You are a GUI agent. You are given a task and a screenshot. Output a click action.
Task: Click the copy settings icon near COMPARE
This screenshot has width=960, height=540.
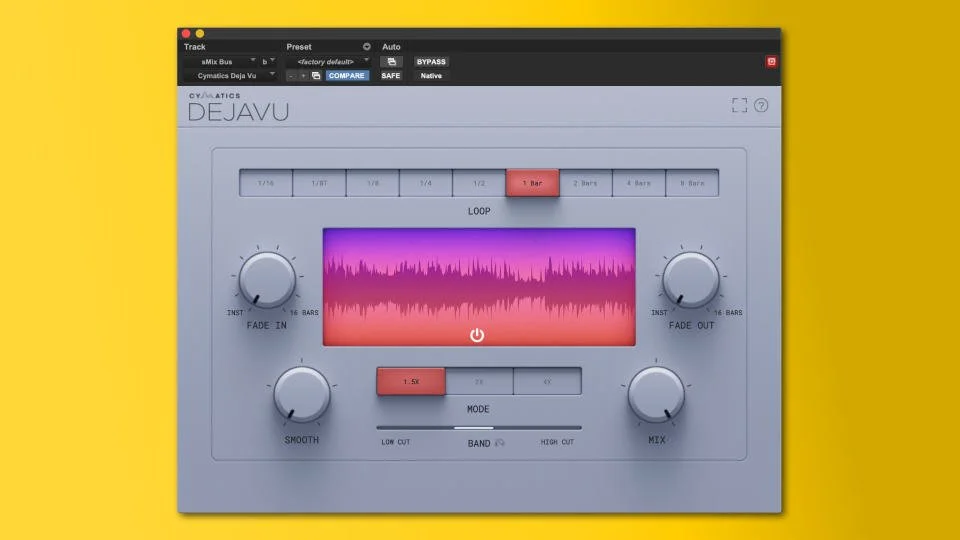coord(316,76)
